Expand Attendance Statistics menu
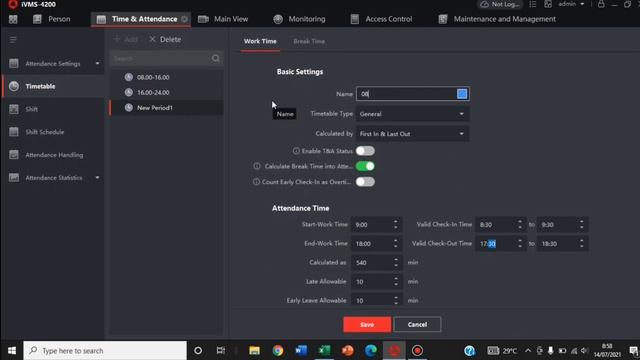Viewport: 640px width, 360px height. tap(54, 178)
